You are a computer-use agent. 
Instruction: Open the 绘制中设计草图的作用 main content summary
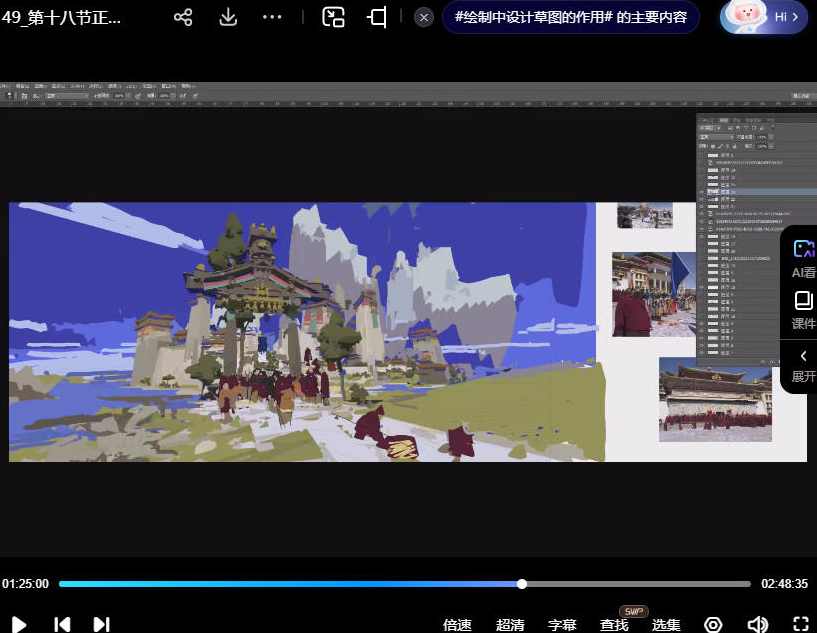tap(570, 18)
